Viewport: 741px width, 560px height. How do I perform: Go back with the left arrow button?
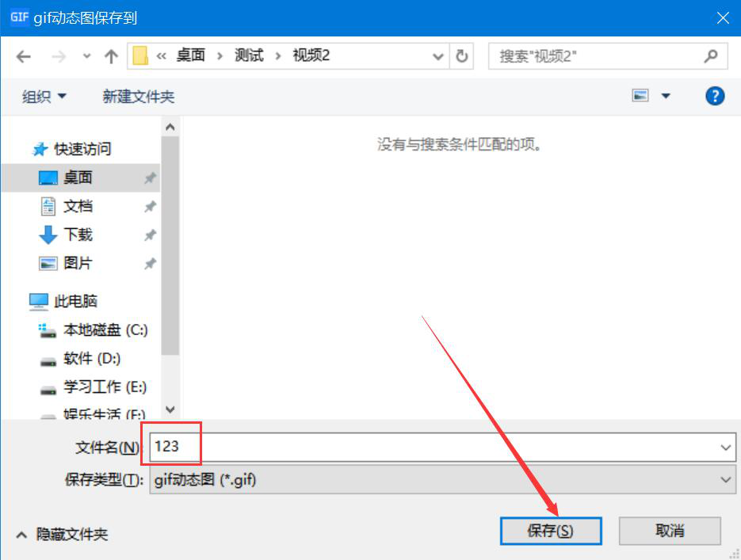[23, 57]
